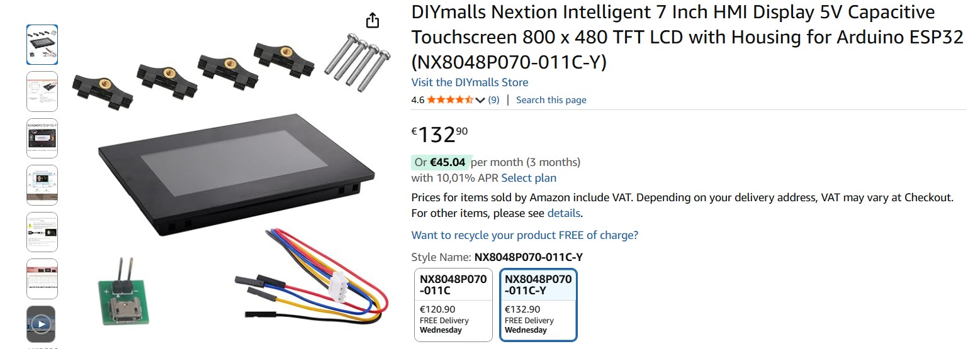Open Select plan for monthly payments
The image size is (980, 349).
click(529, 178)
